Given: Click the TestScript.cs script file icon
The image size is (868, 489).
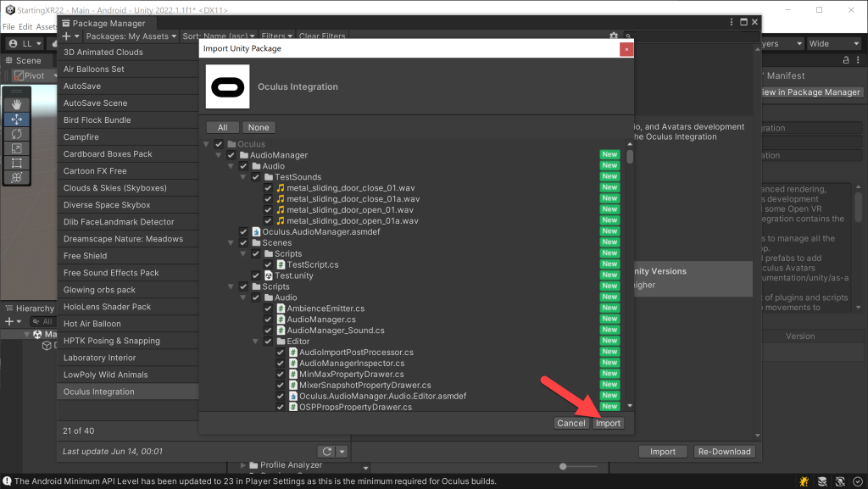Looking at the screenshot, I should [281, 264].
